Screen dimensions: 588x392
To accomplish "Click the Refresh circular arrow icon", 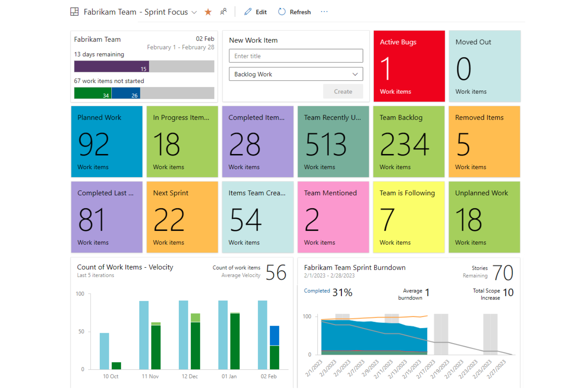I will tap(282, 12).
